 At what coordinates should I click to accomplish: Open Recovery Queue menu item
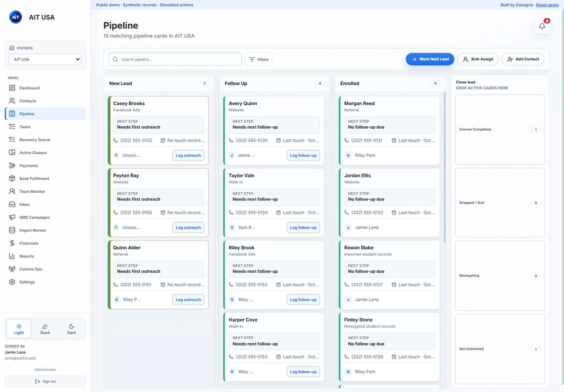click(45, 140)
